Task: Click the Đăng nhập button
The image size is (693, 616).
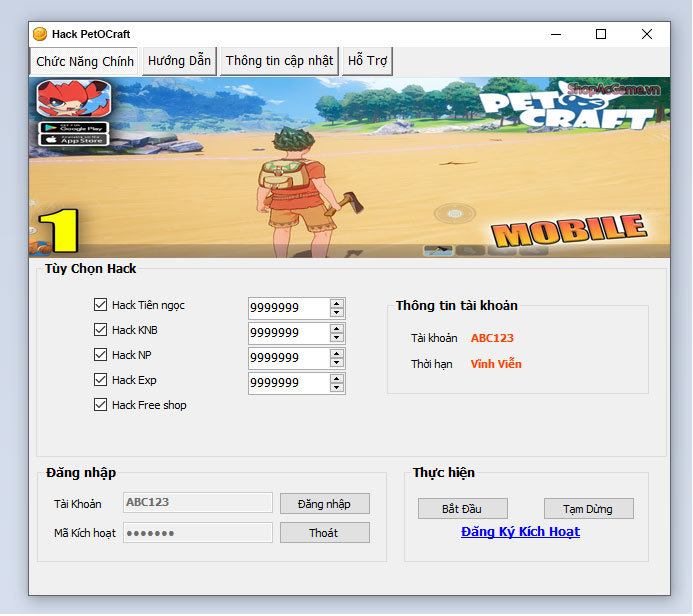Action: pos(325,504)
